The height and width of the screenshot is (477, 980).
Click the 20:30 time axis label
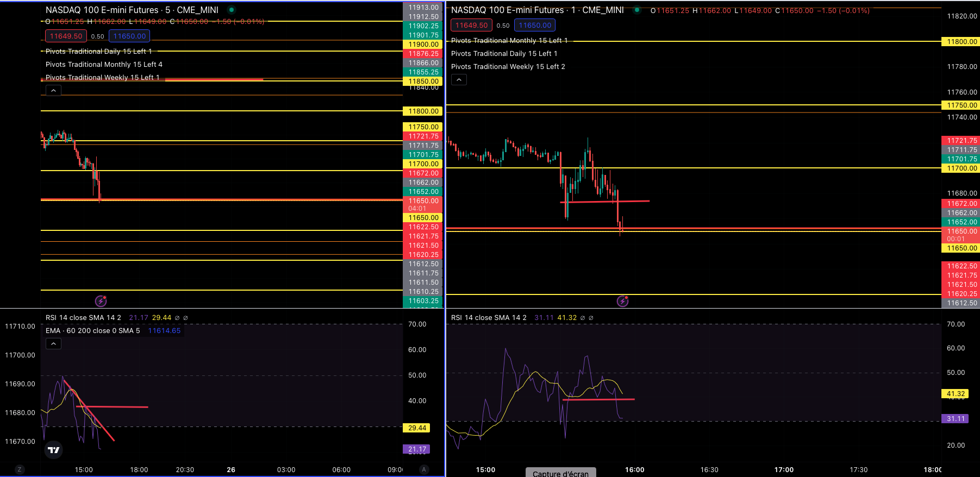(x=185, y=470)
